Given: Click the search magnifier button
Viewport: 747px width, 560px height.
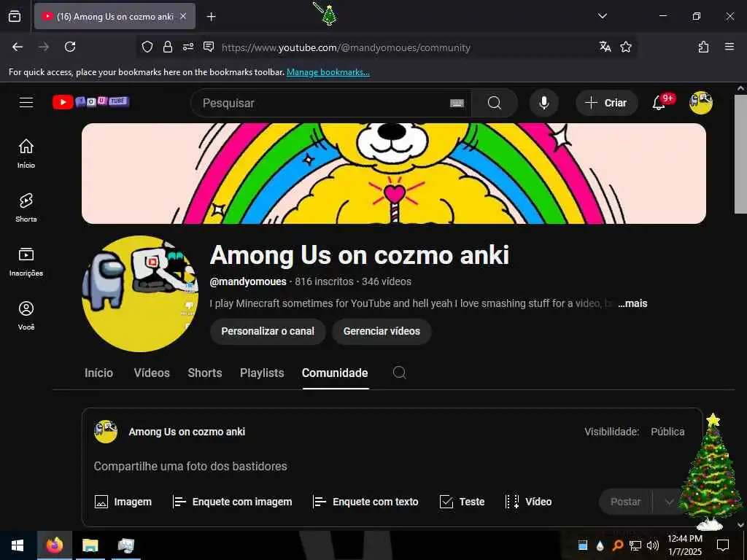Looking at the screenshot, I should click(x=495, y=103).
